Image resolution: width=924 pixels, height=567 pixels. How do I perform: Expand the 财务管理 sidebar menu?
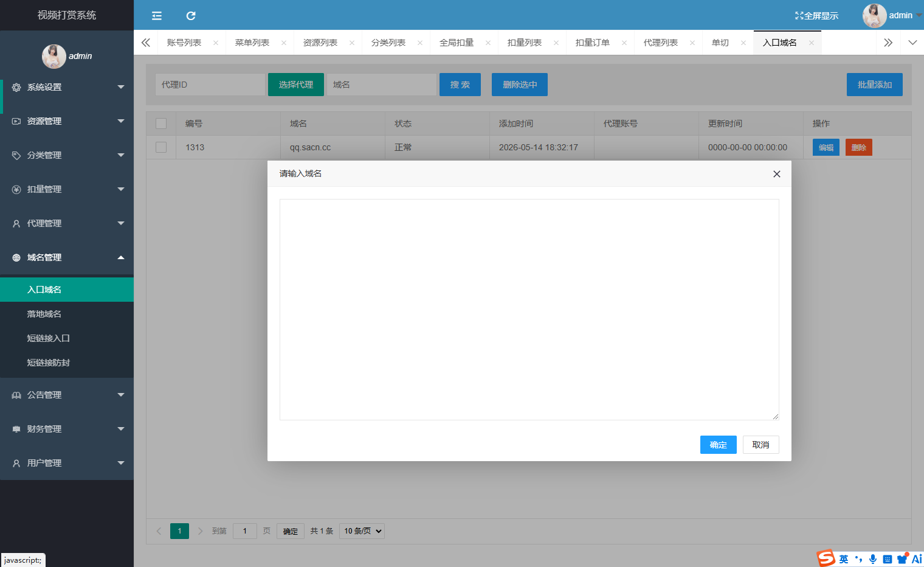(x=67, y=429)
